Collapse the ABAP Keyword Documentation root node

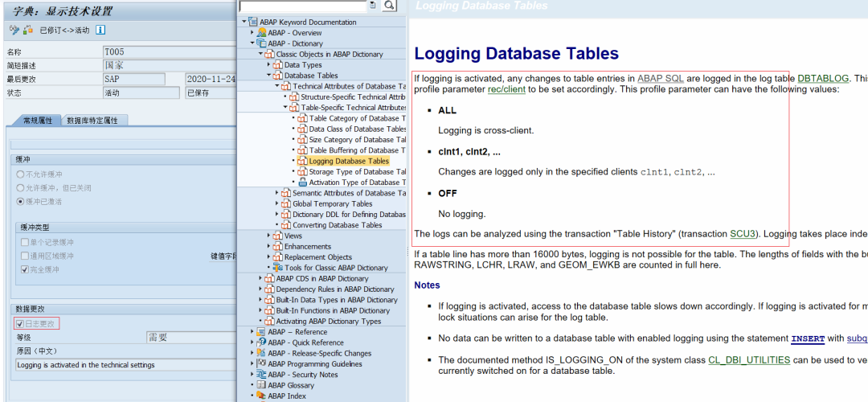pyautogui.click(x=244, y=22)
